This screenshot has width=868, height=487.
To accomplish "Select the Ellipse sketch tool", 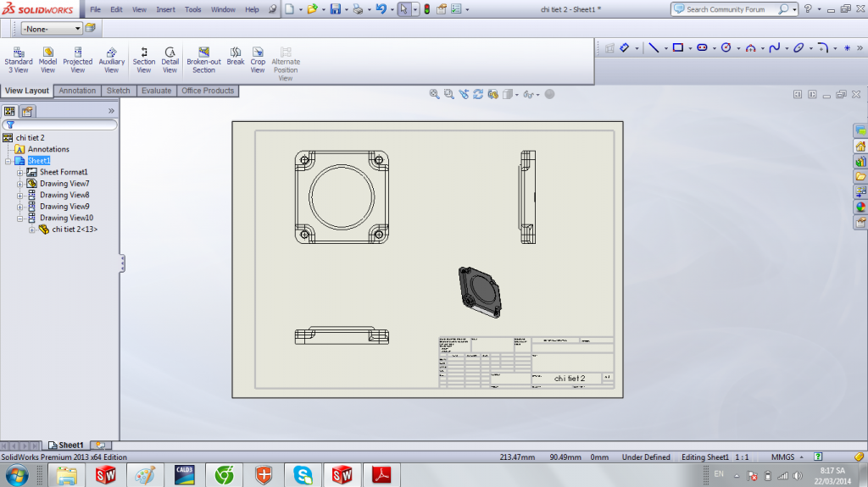I will tap(798, 47).
